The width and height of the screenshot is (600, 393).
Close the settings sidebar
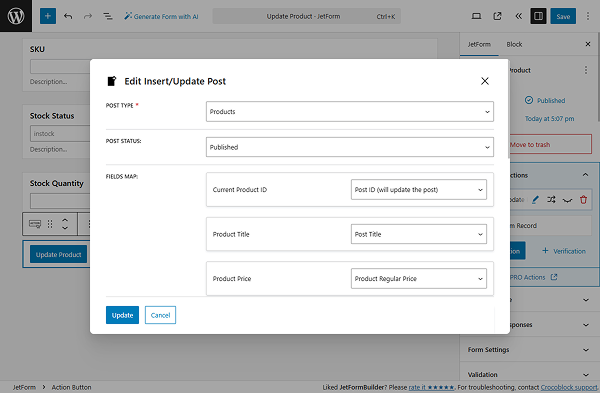tap(588, 44)
